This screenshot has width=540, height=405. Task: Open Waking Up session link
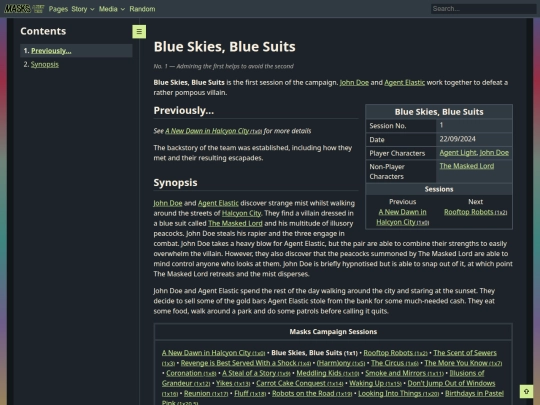375,383
